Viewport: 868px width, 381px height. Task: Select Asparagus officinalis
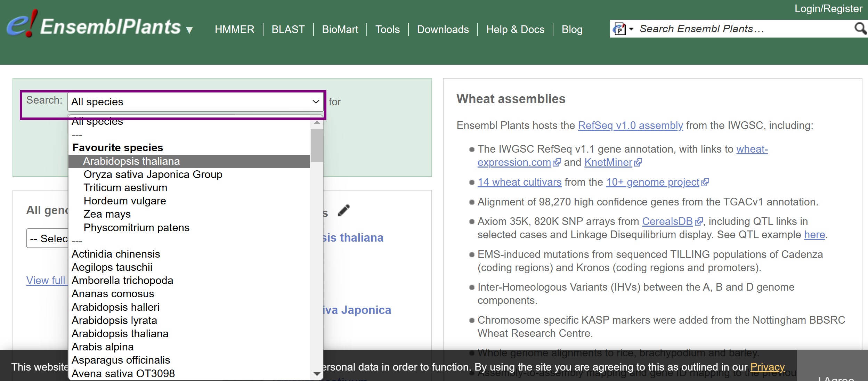[189, 360]
